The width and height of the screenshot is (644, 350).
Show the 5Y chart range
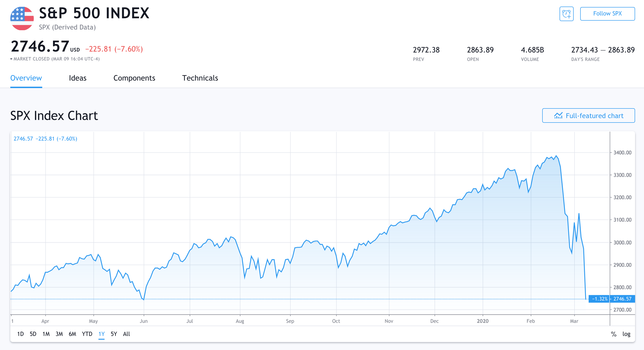coord(114,334)
